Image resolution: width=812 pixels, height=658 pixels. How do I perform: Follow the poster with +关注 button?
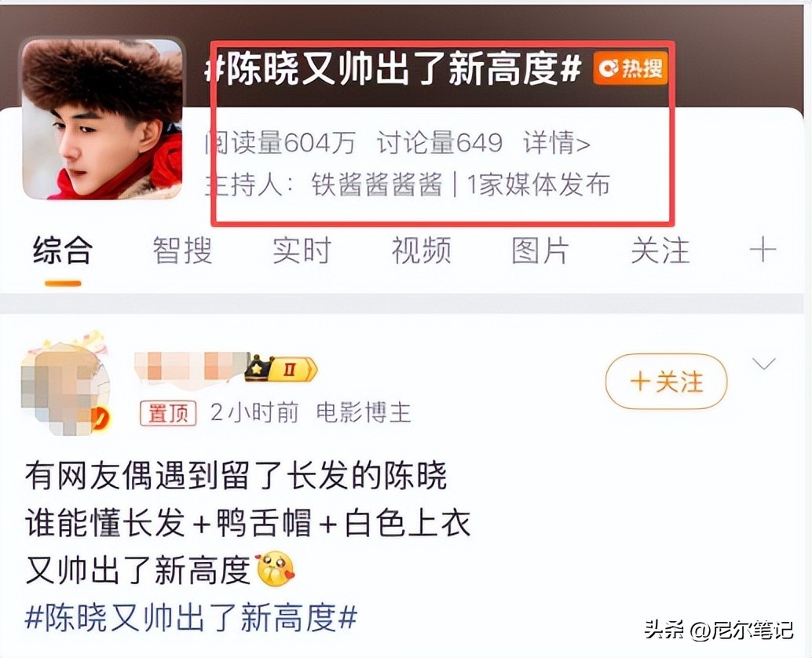[667, 382]
